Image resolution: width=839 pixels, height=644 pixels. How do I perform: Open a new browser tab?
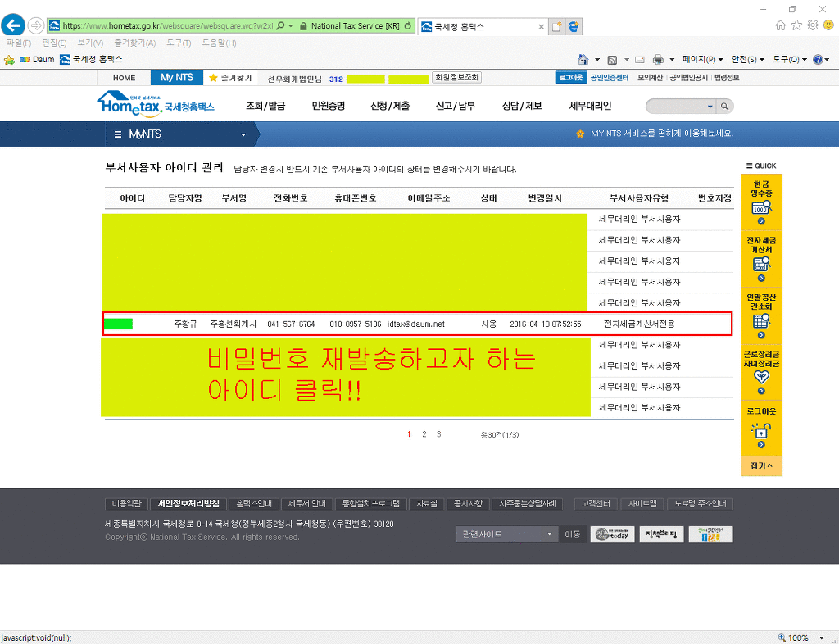[x=556, y=26]
